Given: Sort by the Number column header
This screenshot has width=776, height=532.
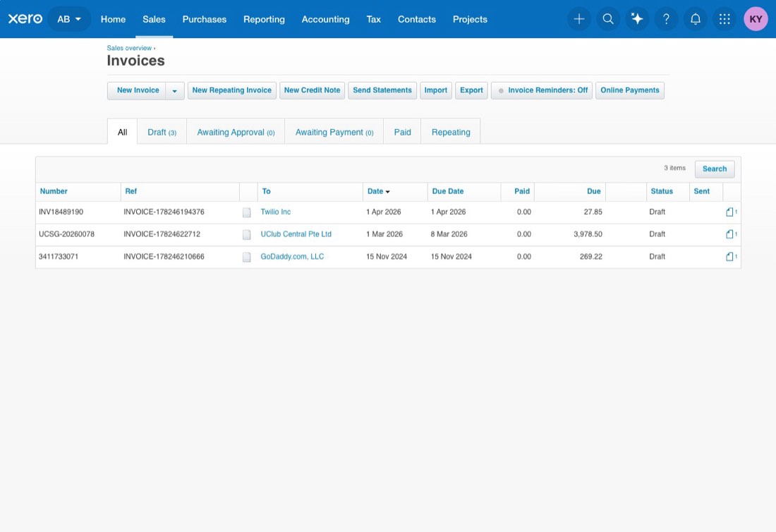Looking at the screenshot, I should 54,191.
